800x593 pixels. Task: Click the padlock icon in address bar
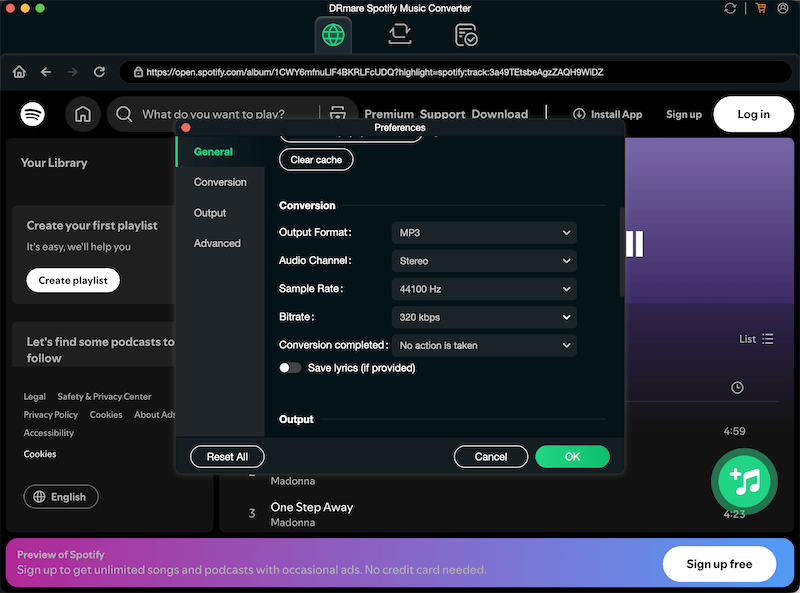138,72
